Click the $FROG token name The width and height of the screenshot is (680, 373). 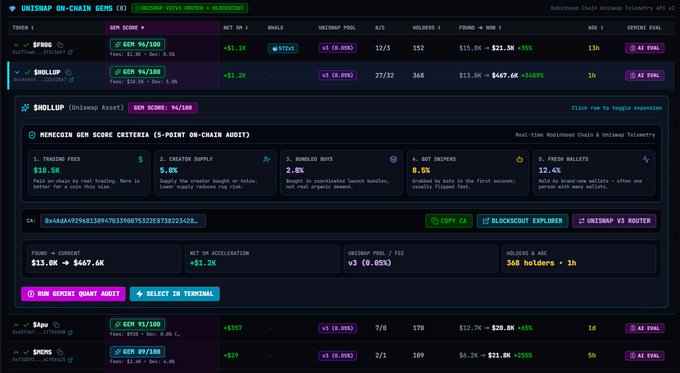point(42,45)
